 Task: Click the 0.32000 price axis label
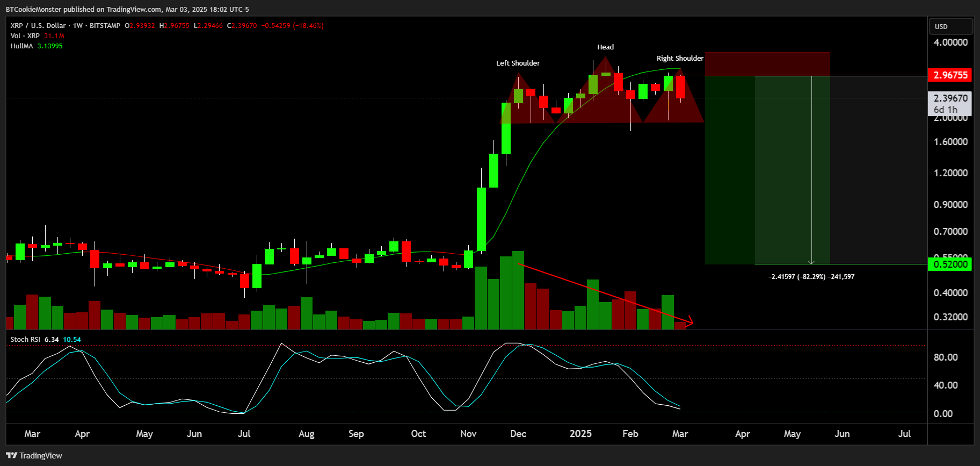(950, 317)
